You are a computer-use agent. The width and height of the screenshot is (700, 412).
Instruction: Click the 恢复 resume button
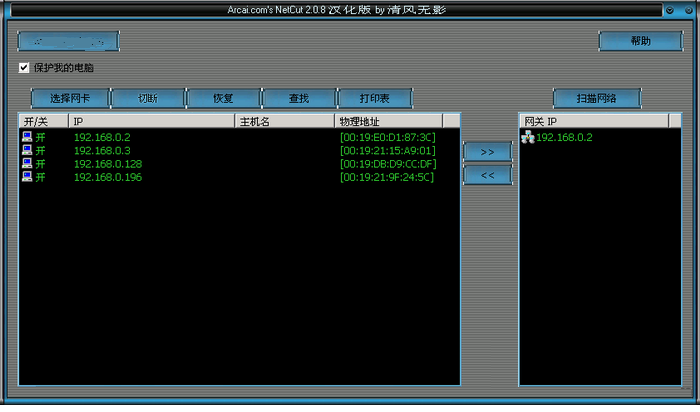pyautogui.click(x=223, y=99)
